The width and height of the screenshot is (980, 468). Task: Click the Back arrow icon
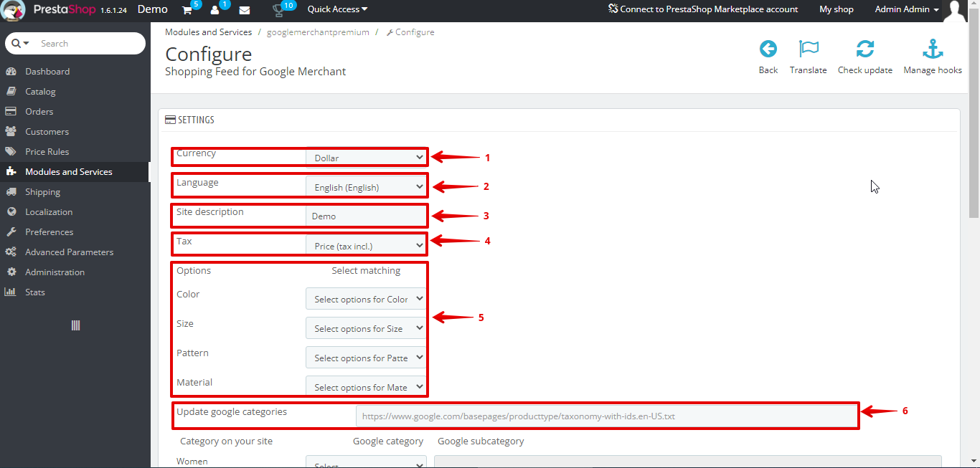click(x=768, y=49)
